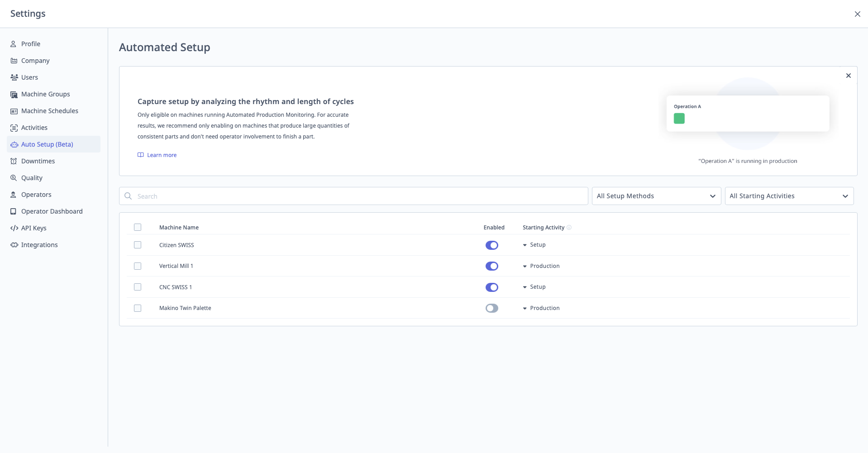Select the API Keys code icon
Image resolution: width=868 pixels, height=453 pixels.
pyautogui.click(x=13, y=228)
